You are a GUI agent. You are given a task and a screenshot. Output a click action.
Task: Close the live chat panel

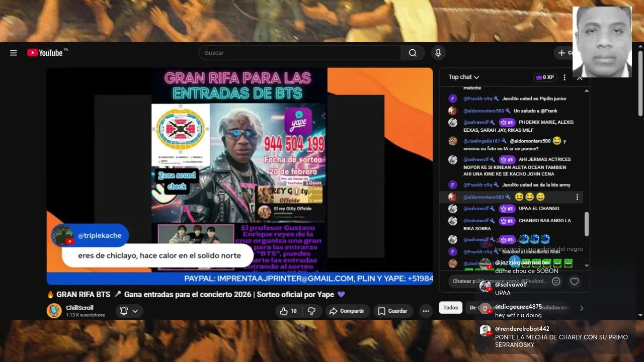tap(580, 78)
